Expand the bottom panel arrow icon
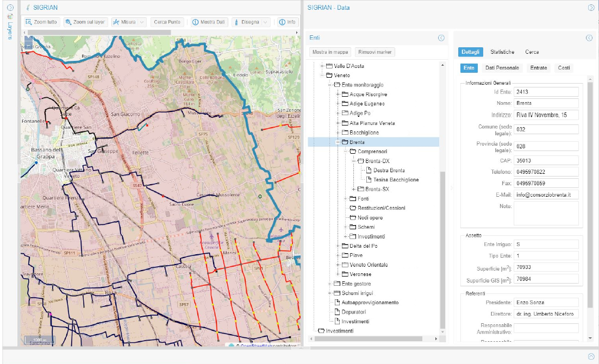The image size is (599, 364). [591, 356]
